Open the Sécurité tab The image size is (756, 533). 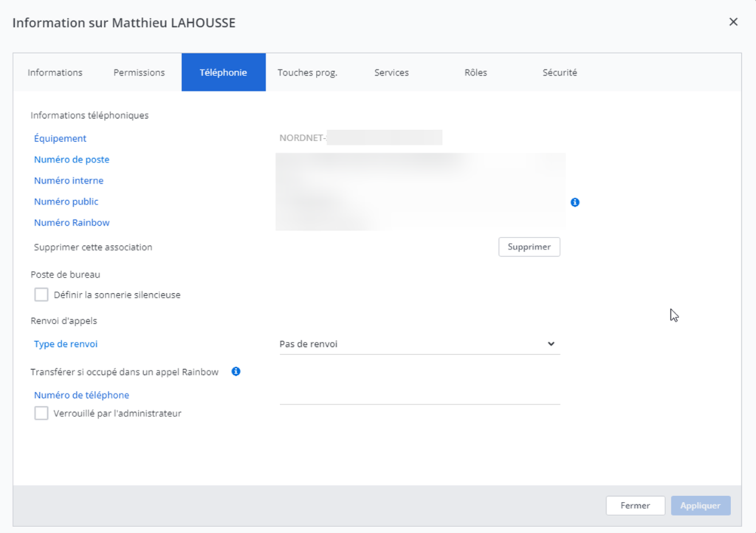tap(560, 72)
